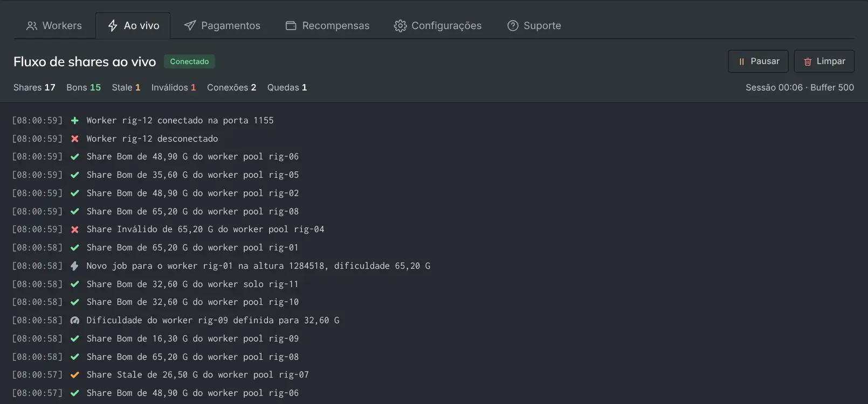Select the Dificuldade do worker rig-09 line

tap(213, 321)
